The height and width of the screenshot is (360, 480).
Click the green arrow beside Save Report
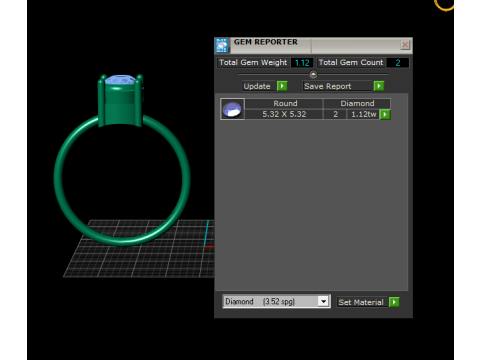[379, 86]
